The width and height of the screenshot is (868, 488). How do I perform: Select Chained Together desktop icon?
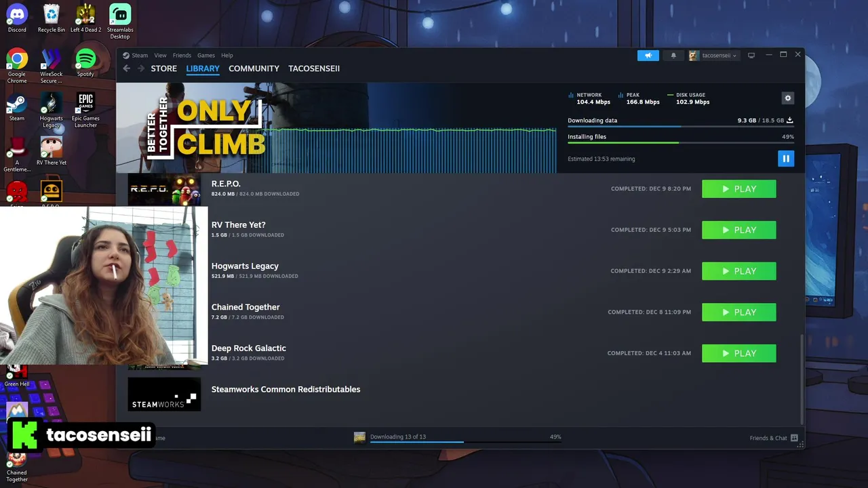tap(17, 466)
